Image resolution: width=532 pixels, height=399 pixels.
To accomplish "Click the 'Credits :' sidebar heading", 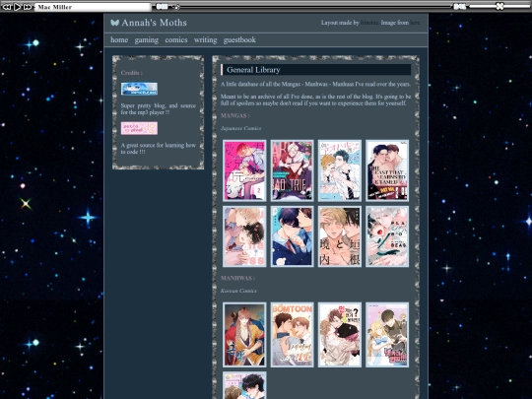I will click(x=132, y=73).
